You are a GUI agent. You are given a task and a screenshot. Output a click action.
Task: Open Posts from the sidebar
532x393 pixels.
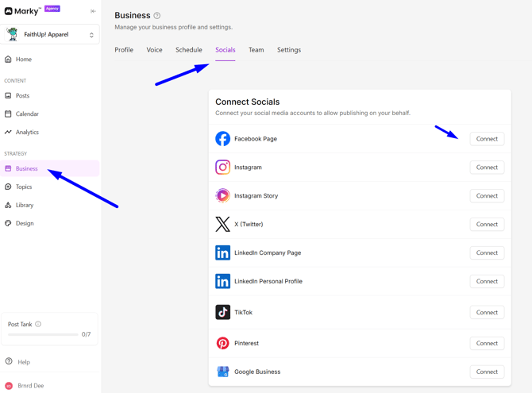click(x=22, y=96)
